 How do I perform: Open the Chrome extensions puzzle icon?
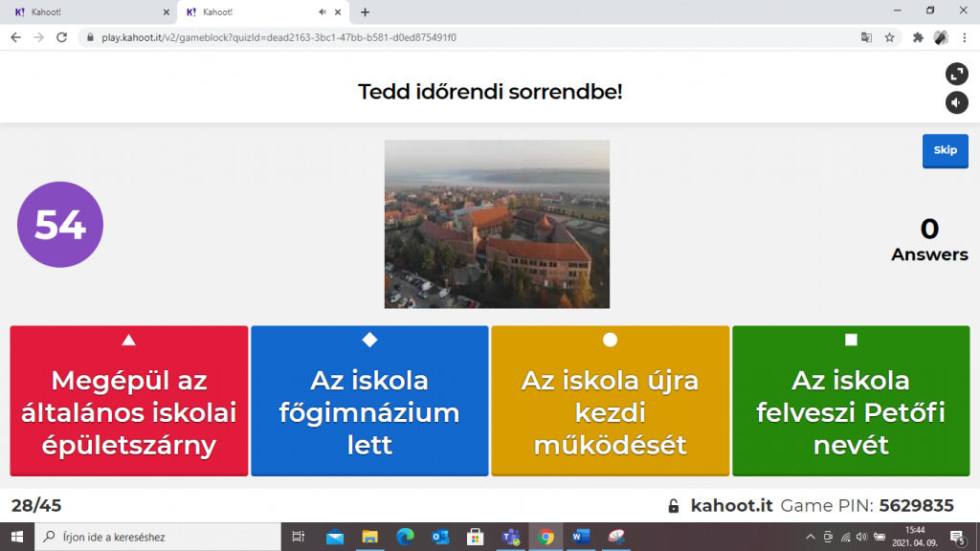[918, 37]
